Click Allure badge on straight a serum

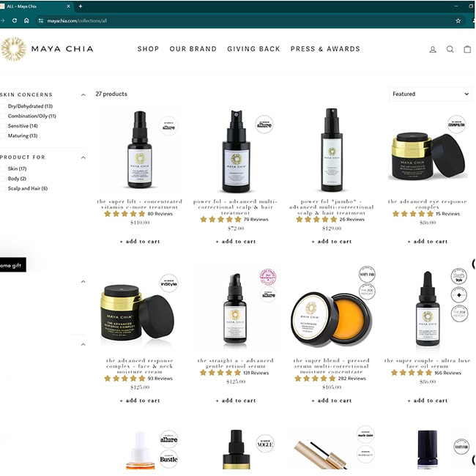click(268, 294)
